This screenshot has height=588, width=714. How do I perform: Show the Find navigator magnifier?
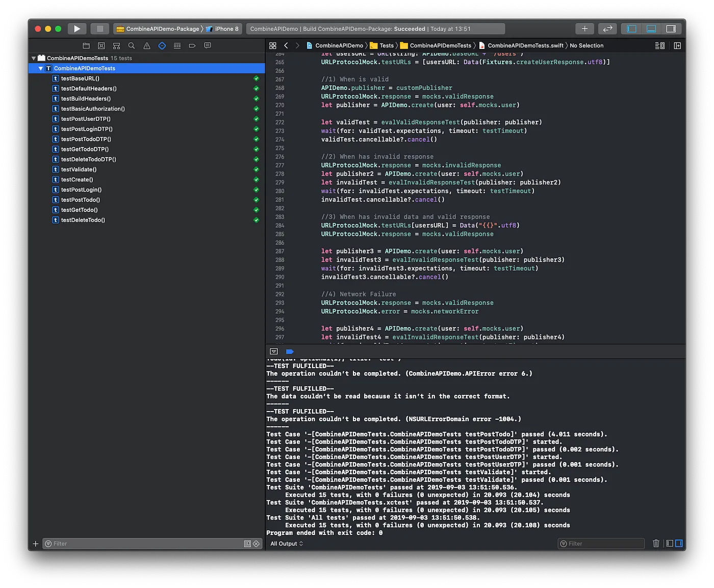[132, 45]
